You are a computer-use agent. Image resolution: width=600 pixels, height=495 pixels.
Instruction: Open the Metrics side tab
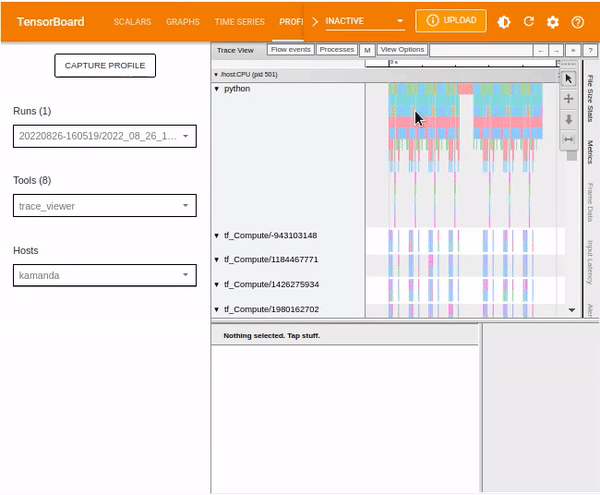click(590, 152)
